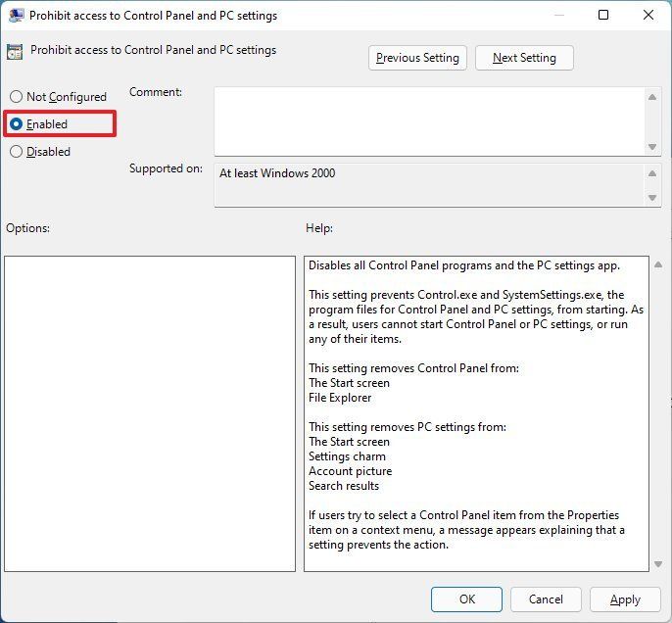Screen dimensions: 672x623
Task: Click the Help pane scroll-down arrow
Action: point(658,564)
